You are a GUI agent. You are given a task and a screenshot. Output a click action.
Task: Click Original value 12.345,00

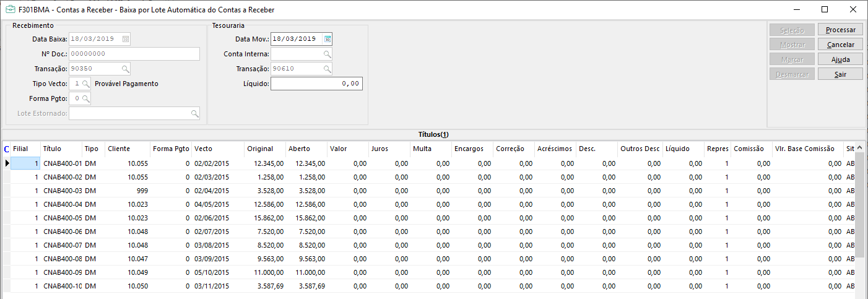click(x=269, y=163)
